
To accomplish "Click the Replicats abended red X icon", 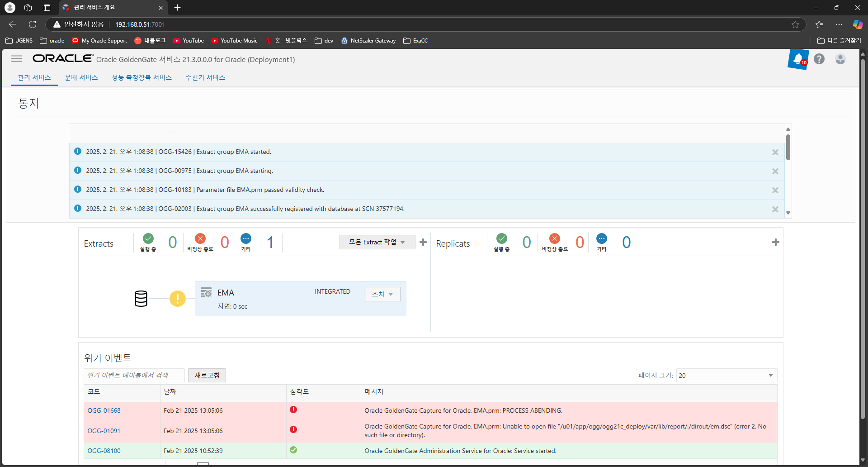I will [x=555, y=238].
